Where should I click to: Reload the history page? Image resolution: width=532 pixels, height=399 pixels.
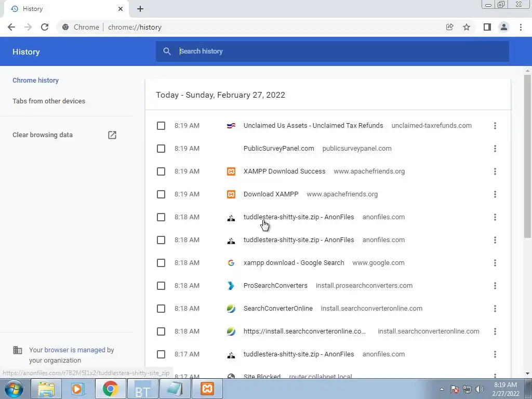[45, 27]
